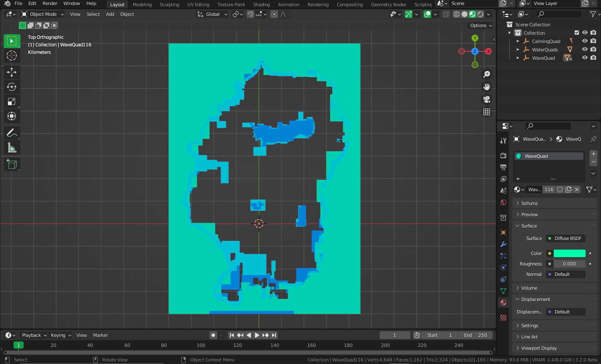Click the viewport zoom magnifier icon

[487, 74]
